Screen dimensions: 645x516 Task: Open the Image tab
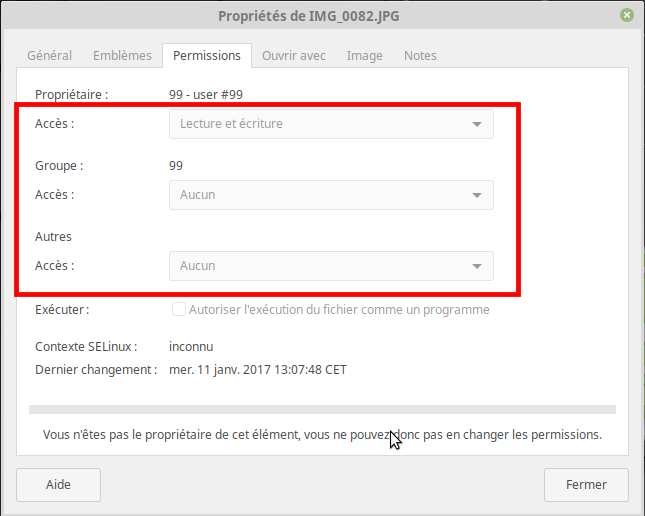click(365, 56)
